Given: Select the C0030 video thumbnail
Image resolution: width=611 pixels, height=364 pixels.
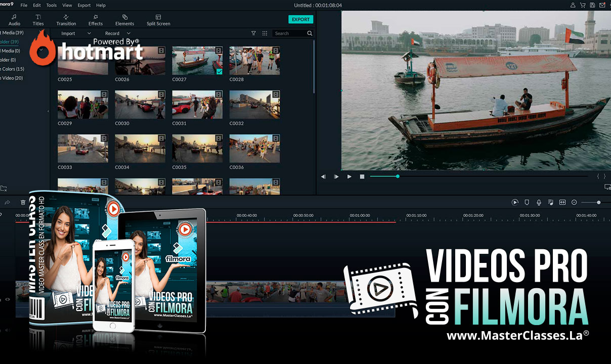Looking at the screenshot, I should pyautogui.click(x=140, y=105).
